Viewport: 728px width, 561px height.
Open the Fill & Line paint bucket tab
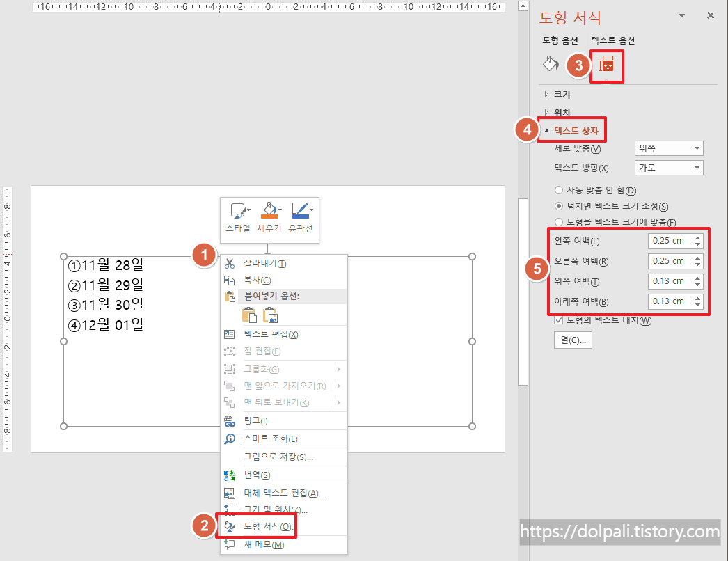pos(551,63)
